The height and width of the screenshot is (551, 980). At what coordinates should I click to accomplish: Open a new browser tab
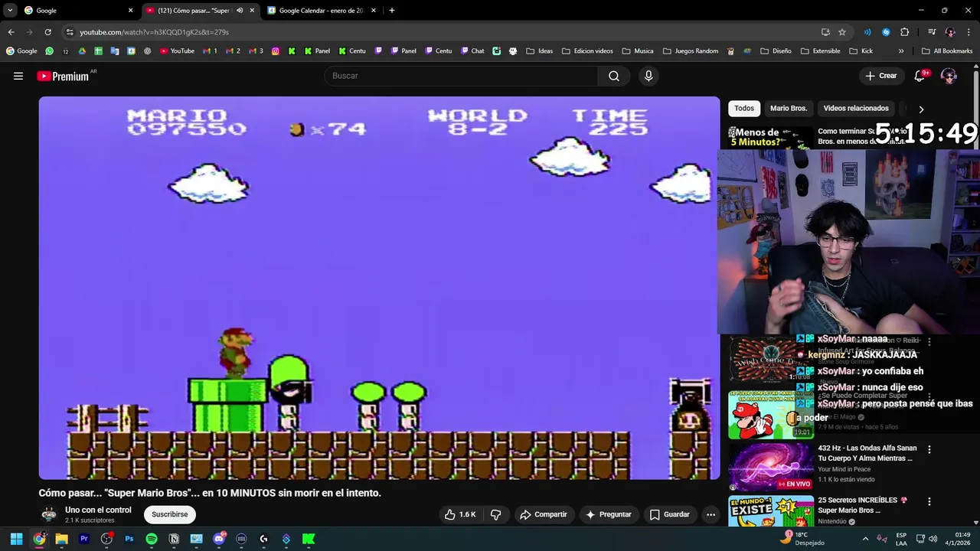pos(392,11)
